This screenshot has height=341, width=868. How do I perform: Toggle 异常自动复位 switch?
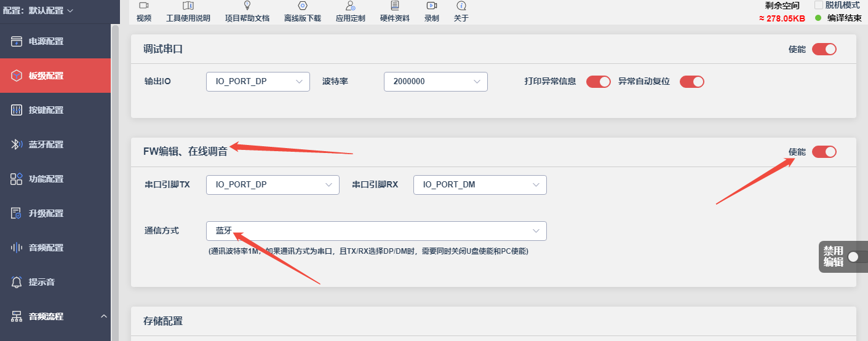(x=692, y=81)
